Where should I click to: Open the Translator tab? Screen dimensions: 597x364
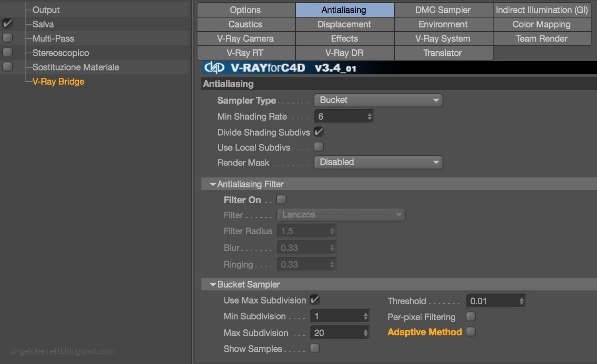443,53
